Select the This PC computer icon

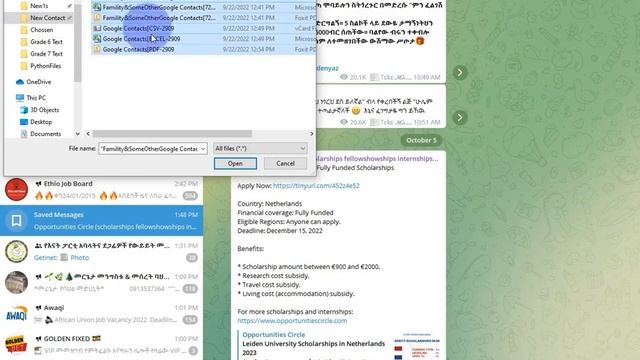pos(20,98)
